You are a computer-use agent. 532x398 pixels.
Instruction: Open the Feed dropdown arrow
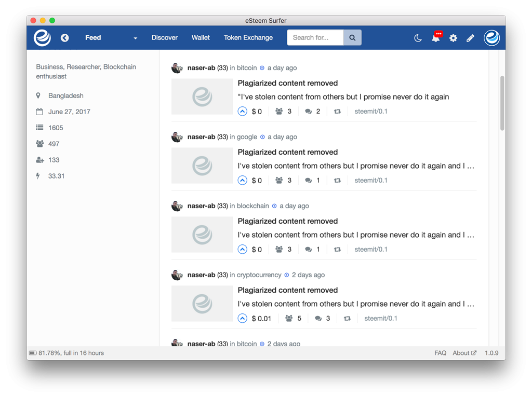click(136, 38)
